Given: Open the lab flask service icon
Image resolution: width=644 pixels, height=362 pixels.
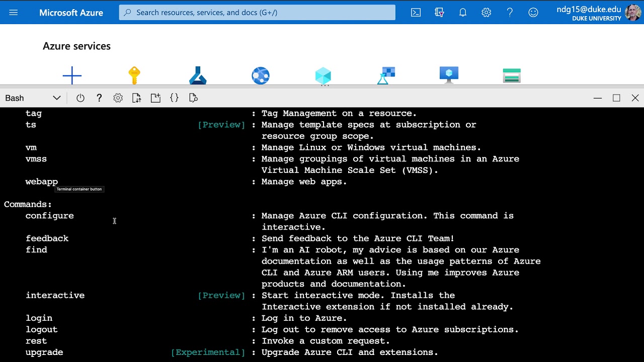Looking at the screenshot, I should (x=386, y=75).
